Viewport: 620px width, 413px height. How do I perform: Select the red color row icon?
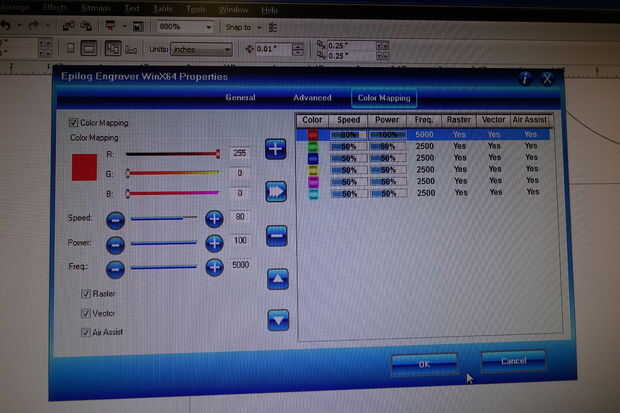point(313,135)
